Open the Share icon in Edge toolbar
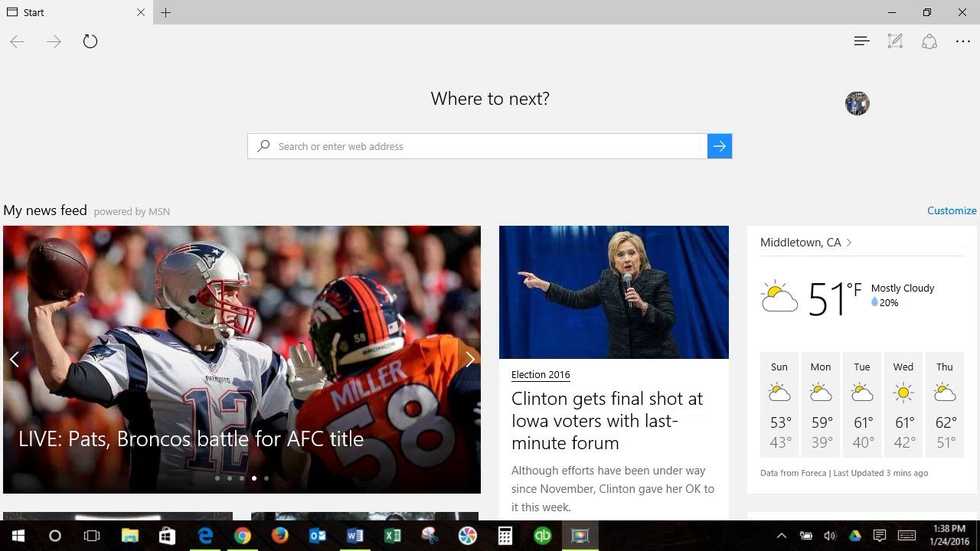 tap(929, 41)
